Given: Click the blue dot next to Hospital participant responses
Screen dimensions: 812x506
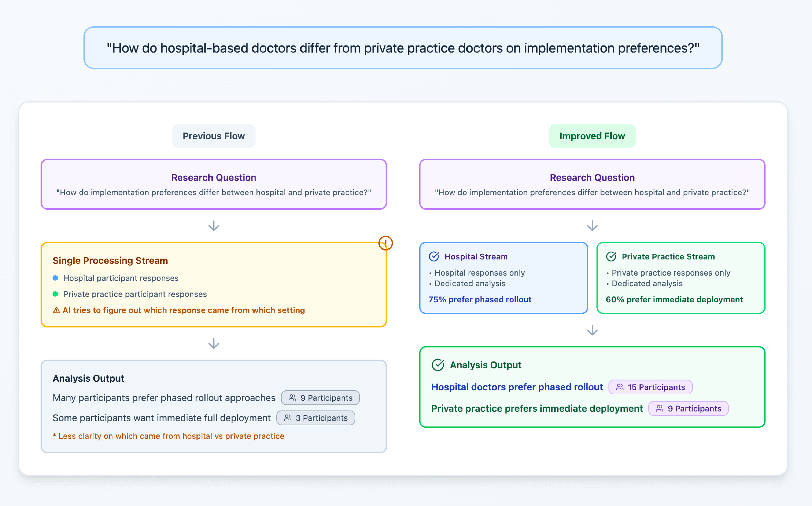Looking at the screenshot, I should [x=55, y=278].
